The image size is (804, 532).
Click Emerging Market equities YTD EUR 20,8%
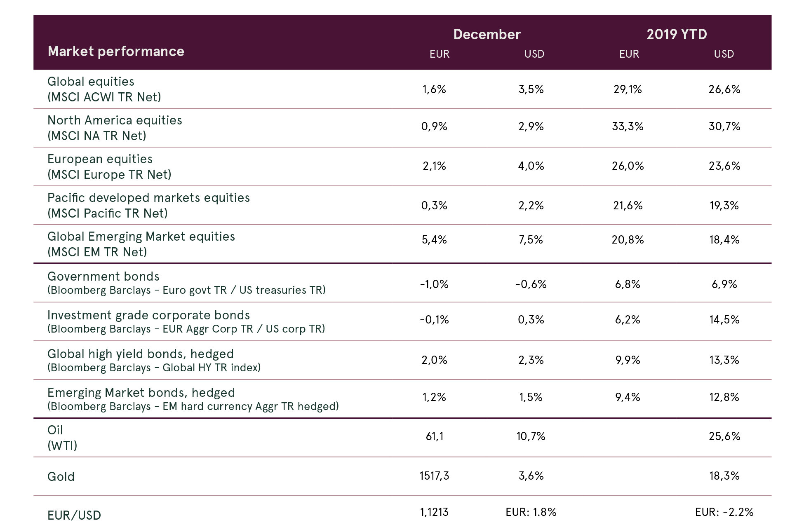point(628,240)
